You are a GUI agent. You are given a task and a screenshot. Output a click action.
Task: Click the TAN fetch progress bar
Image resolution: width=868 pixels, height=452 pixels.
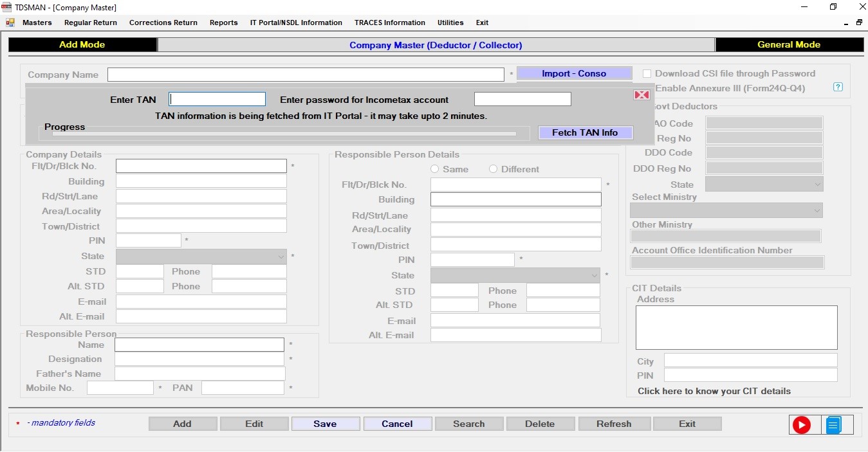pos(284,134)
